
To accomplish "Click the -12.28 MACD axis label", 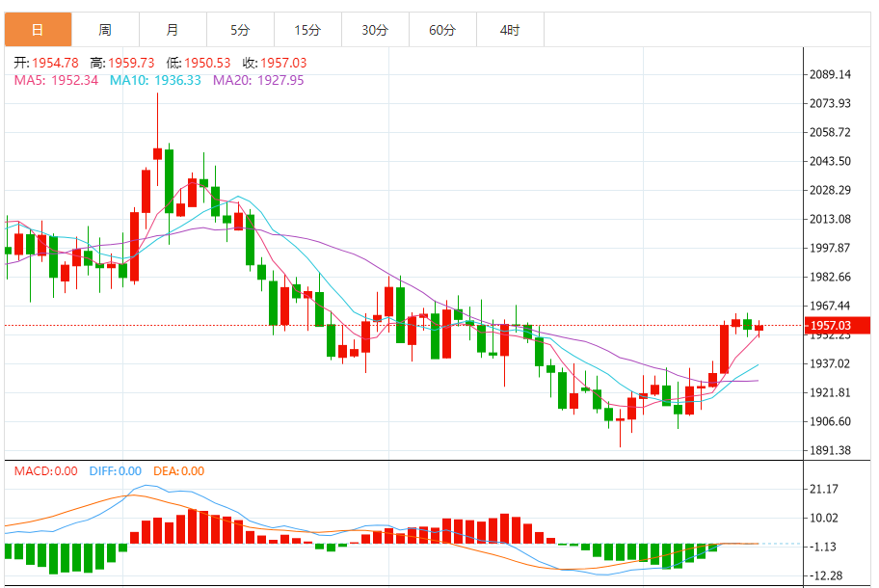I will click(826, 575).
